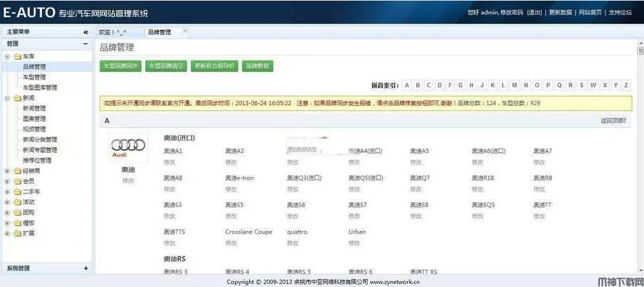Screen dimensions: 644x287
Task: Click 修改 under Crosslane Coupe
Action: (x=231, y=243)
